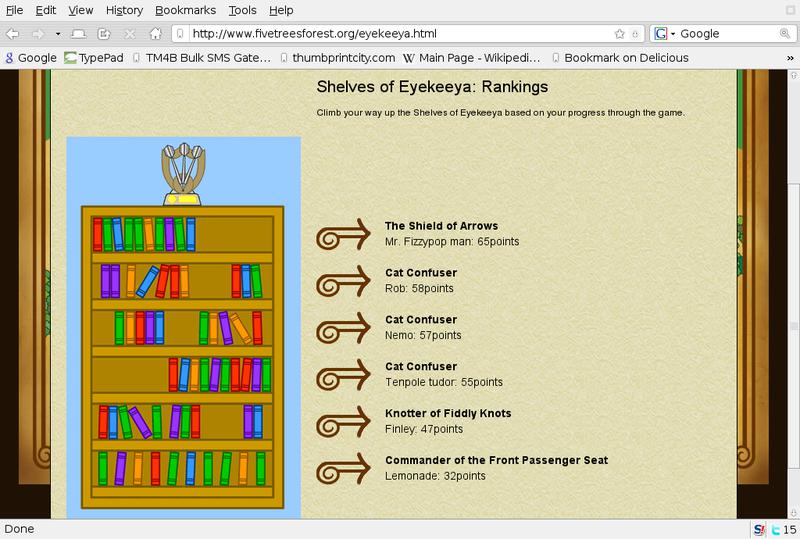The image size is (800, 539).
Task: Click the arrow beside Knotter of Fiddly Knots
Action: click(x=343, y=422)
